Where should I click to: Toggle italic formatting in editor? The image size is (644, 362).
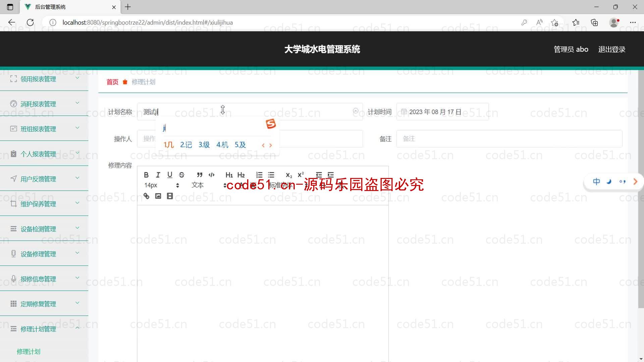[158, 175]
